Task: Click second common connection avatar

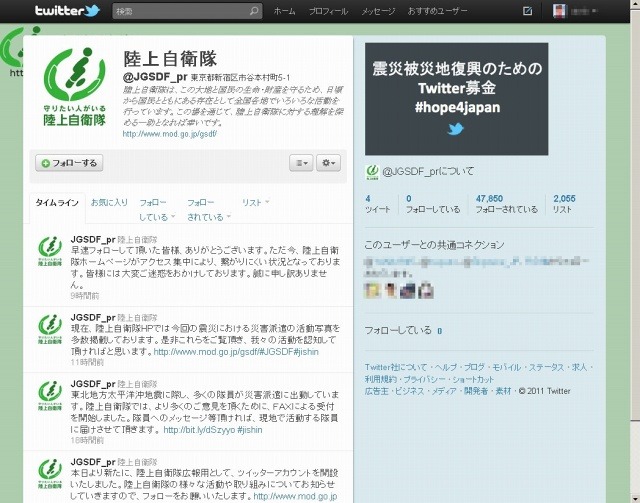Action: [x=390, y=290]
